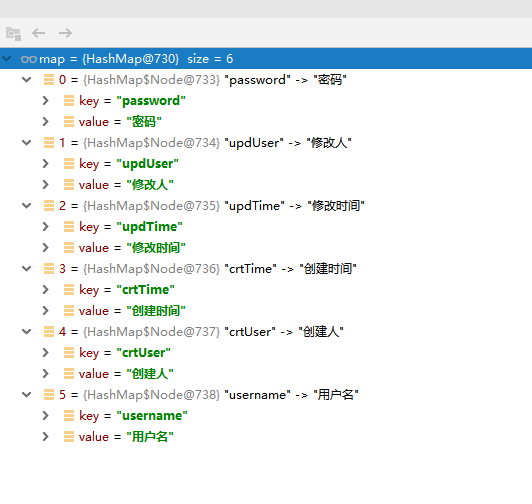Click field icon beside key "updUser"
Screen dimensions: 532x504
point(69,164)
